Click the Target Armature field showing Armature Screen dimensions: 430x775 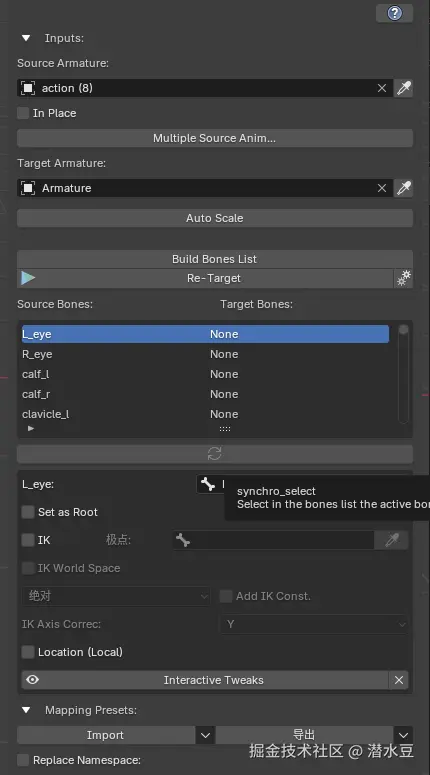point(205,188)
